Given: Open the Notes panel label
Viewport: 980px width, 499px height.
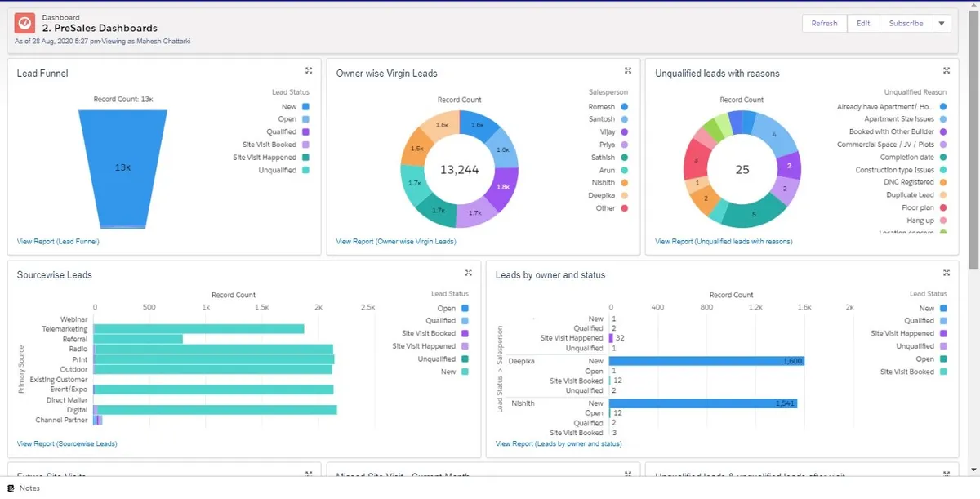Looking at the screenshot, I should coord(29,488).
